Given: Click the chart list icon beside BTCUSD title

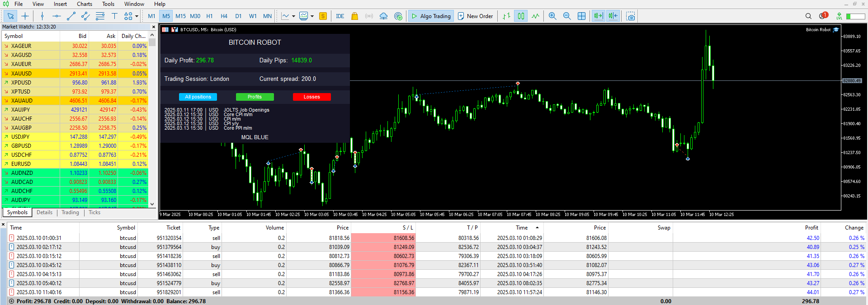Looking at the screenshot, I should [165, 29].
